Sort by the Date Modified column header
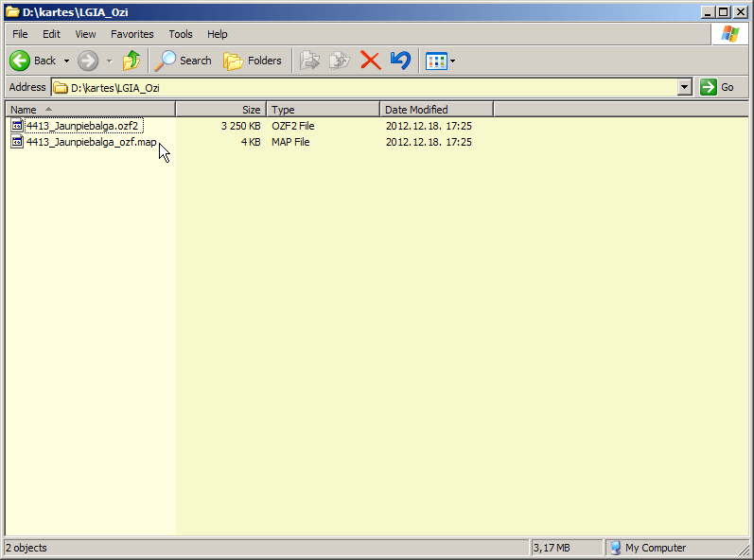Screen dimensions: 754x560 (x=437, y=110)
